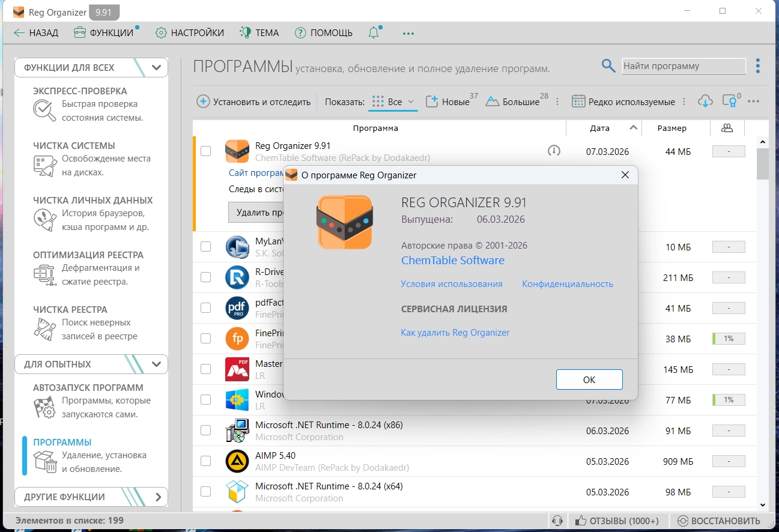Screen dimensions: 779x532
Task: Click the Windows program icon in list
Action: click(237, 400)
